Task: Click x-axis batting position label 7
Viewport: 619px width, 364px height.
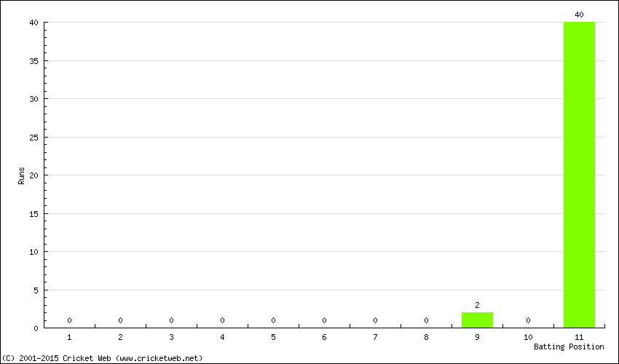Action: (375, 337)
